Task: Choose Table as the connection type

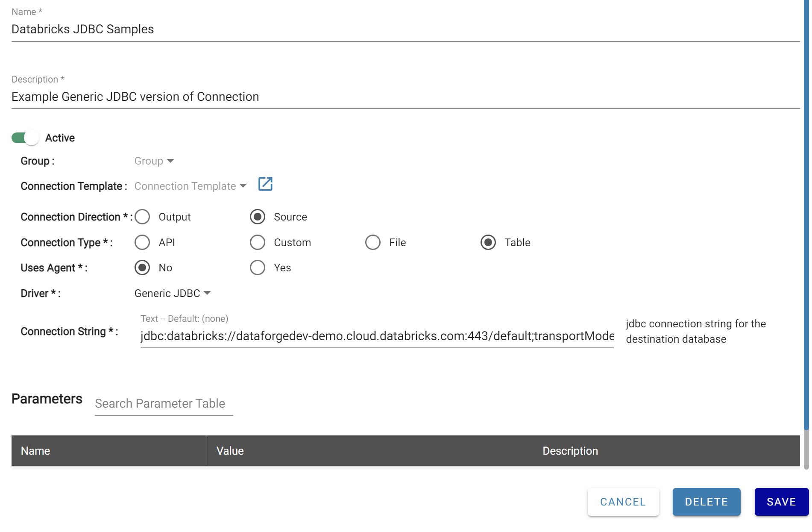Action: coord(488,243)
